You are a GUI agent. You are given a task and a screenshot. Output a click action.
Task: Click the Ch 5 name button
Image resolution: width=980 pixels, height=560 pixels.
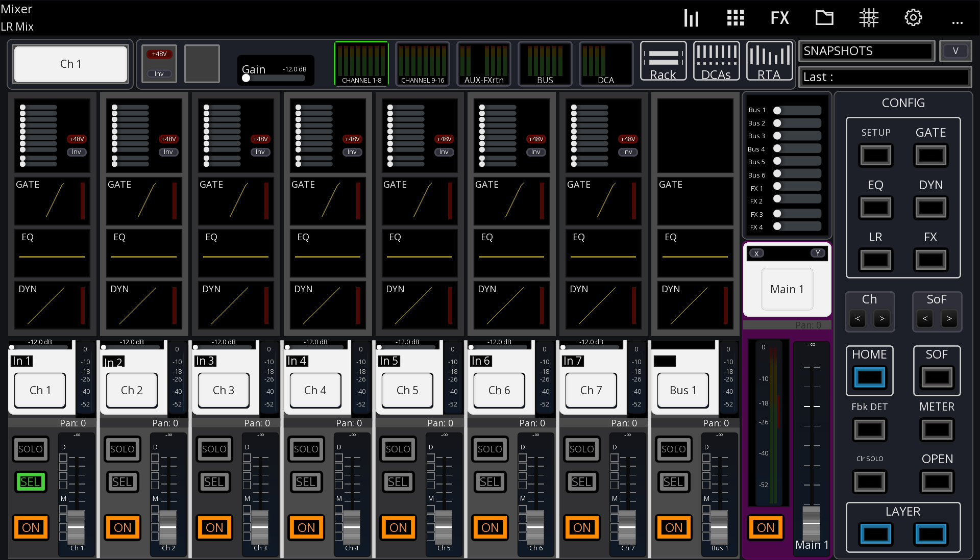point(407,390)
